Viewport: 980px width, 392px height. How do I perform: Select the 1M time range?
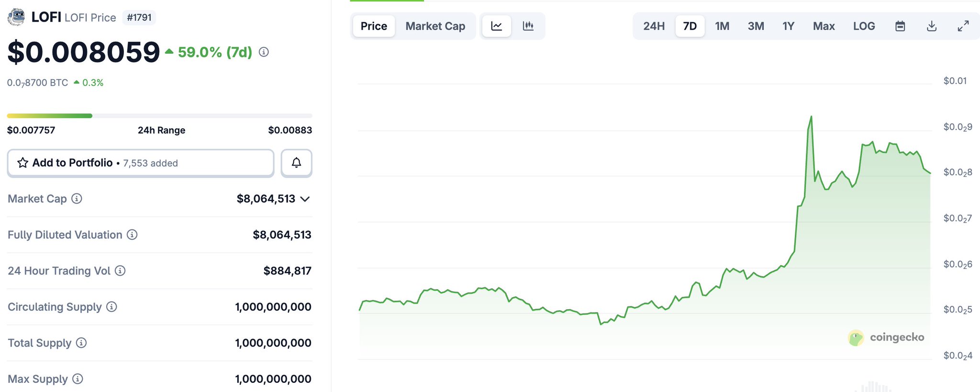pyautogui.click(x=722, y=26)
